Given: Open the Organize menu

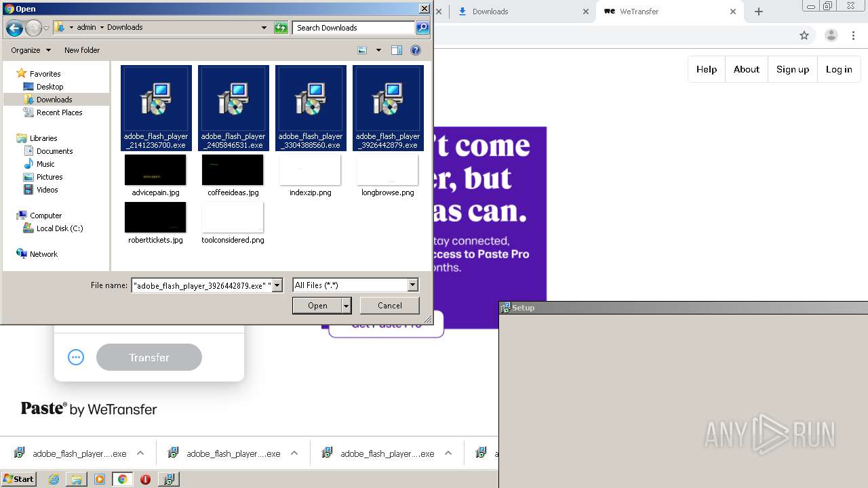Looking at the screenshot, I should coord(31,50).
